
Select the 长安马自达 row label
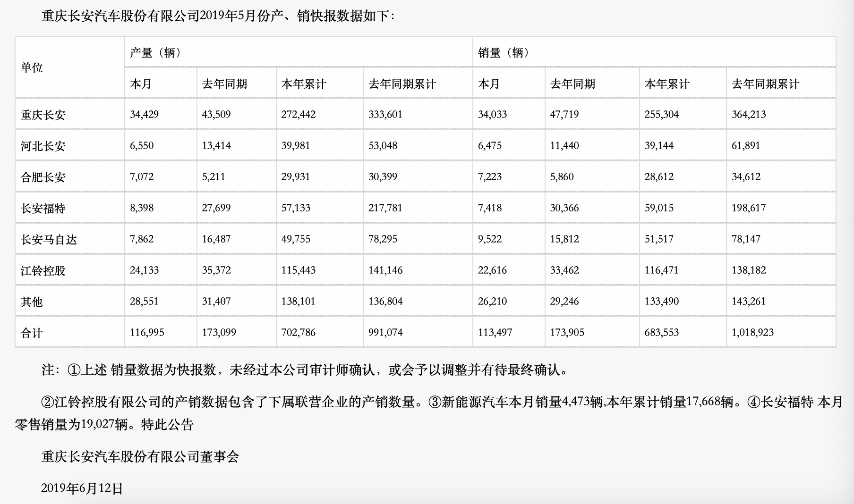[x=49, y=239]
